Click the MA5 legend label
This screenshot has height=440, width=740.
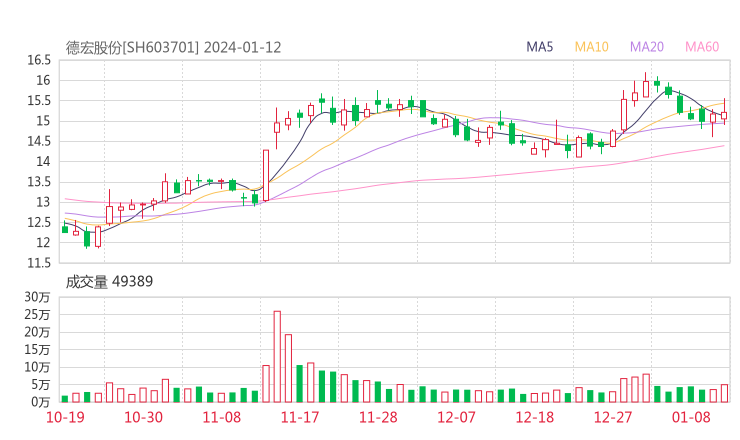539,47
